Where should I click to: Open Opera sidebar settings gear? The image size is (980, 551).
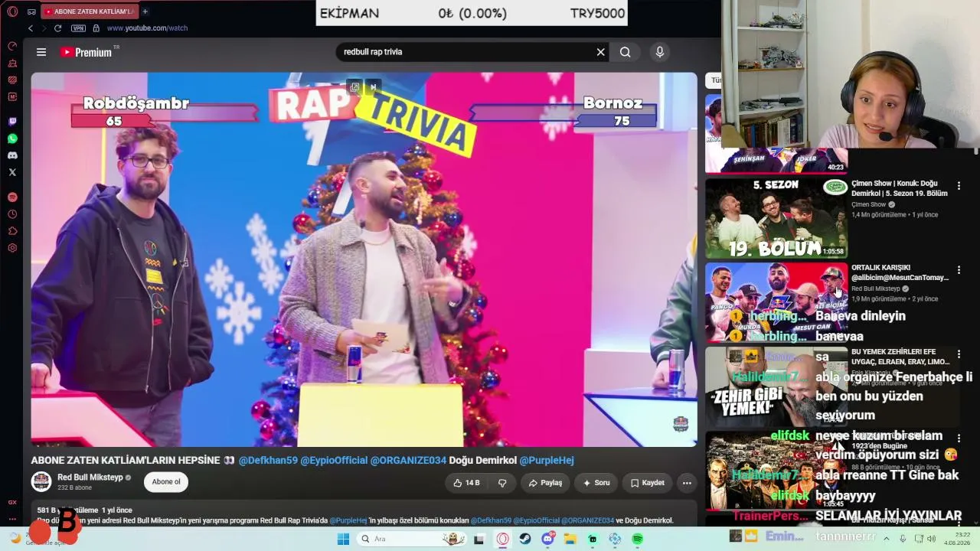tap(12, 248)
